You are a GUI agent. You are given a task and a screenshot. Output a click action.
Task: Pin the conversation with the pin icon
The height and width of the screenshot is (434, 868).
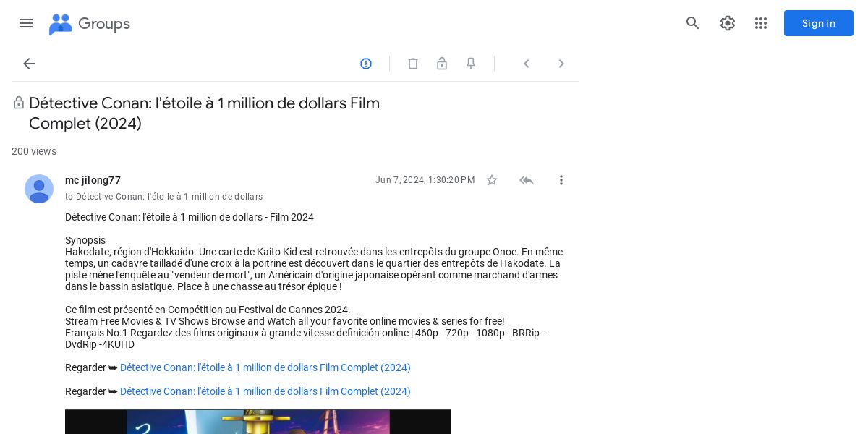pos(471,64)
